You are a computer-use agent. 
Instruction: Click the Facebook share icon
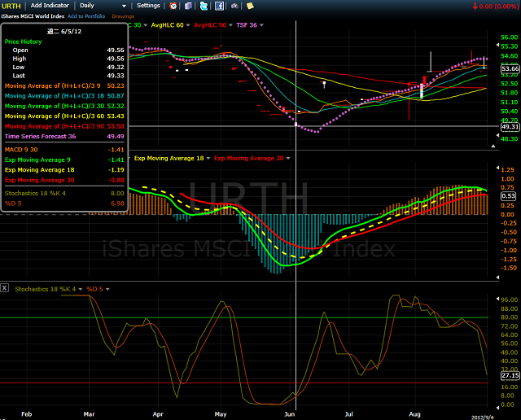point(220,6)
